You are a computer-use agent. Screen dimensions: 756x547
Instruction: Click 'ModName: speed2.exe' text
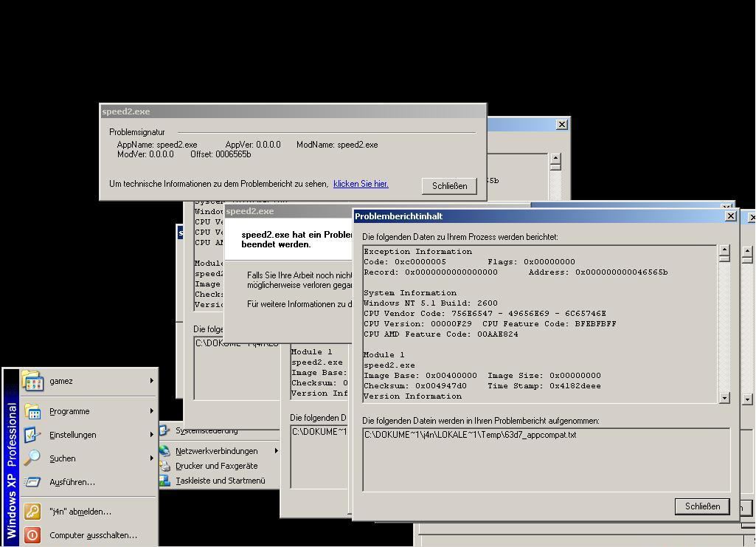[337, 145]
